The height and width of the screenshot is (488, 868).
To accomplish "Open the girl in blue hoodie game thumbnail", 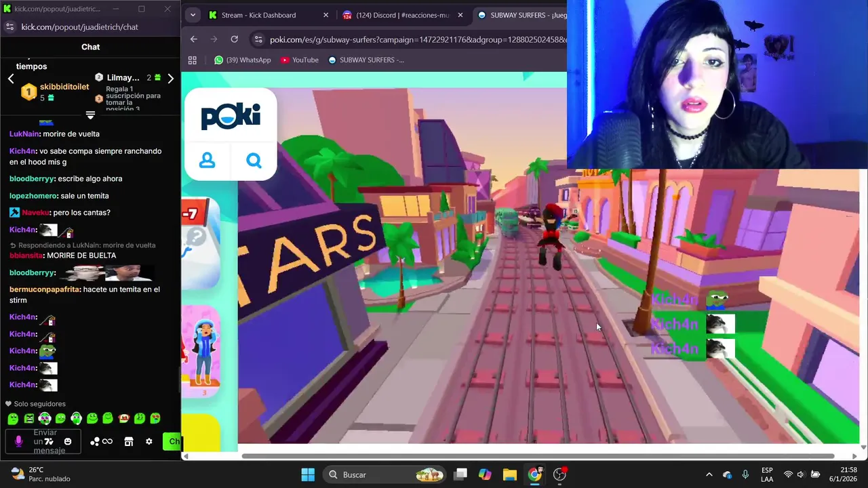I will [x=201, y=352].
